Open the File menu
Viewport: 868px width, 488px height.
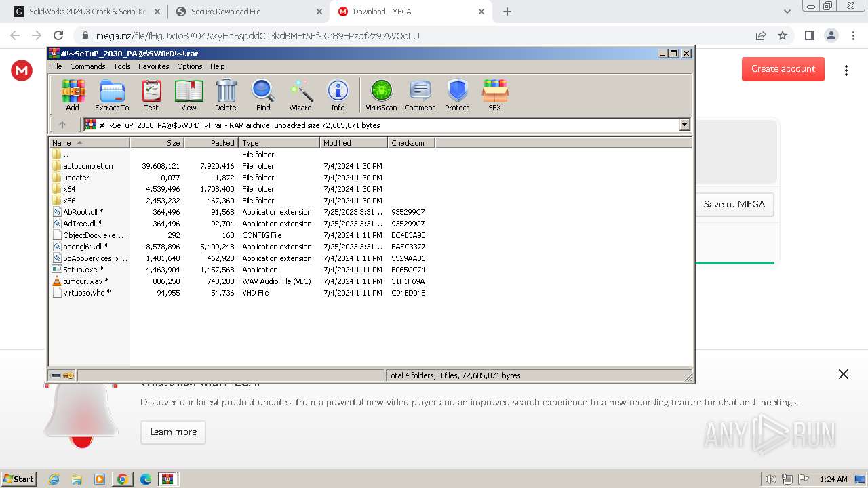pos(56,66)
